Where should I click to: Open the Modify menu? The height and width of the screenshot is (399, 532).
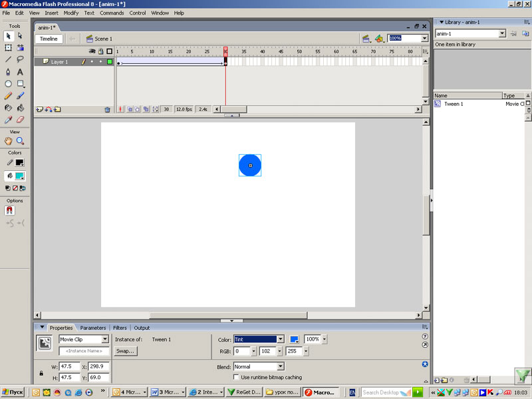71,13
